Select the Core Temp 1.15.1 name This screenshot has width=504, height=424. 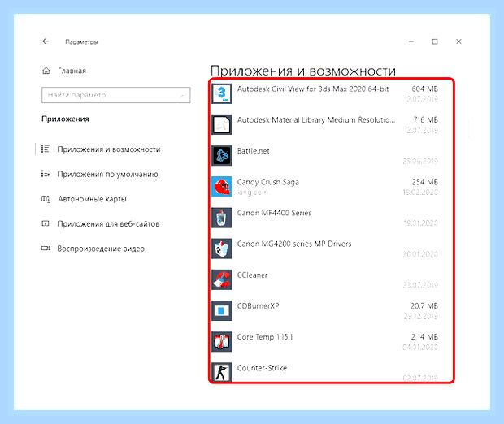(x=265, y=337)
